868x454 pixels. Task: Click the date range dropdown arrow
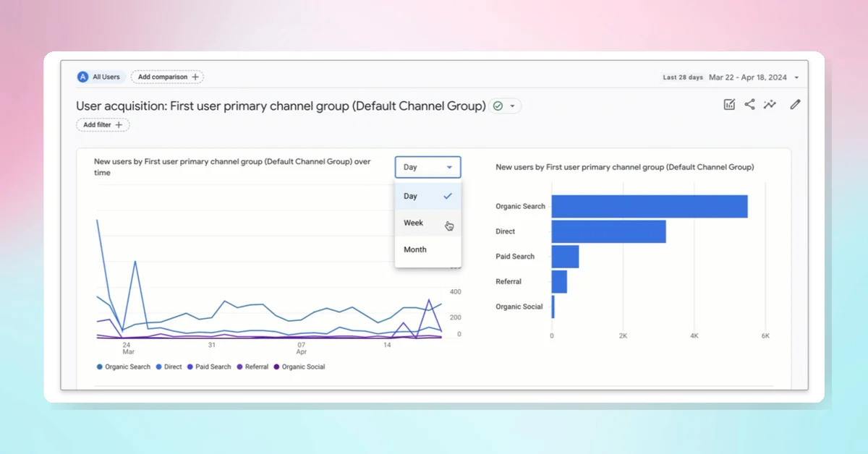(x=796, y=77)
